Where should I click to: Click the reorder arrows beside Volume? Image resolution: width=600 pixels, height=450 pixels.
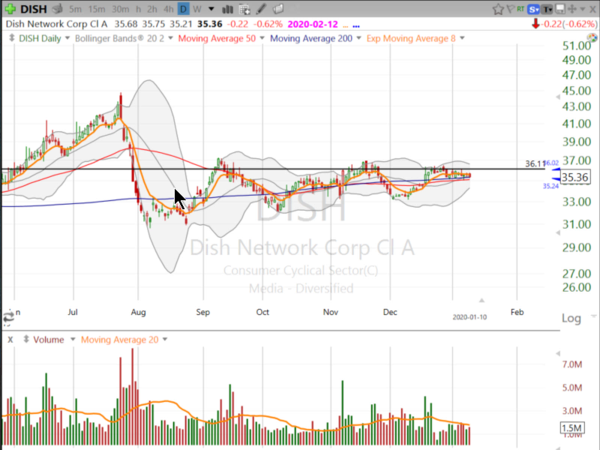pos(26,339)
